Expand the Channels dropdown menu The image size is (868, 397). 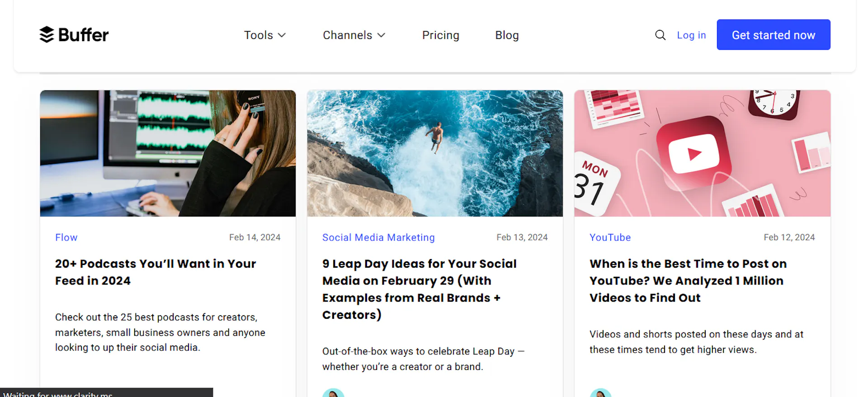[354, 35]
